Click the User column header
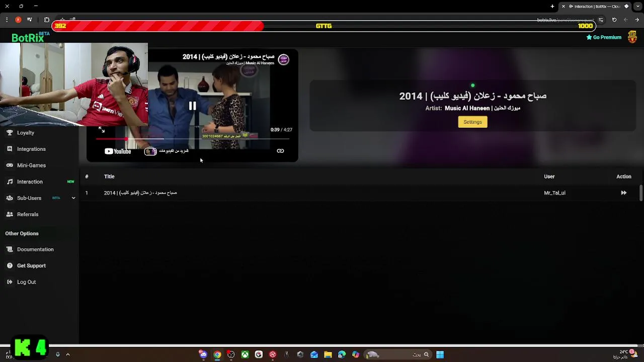This screenshot has height=362, width=644. point(549,176)
